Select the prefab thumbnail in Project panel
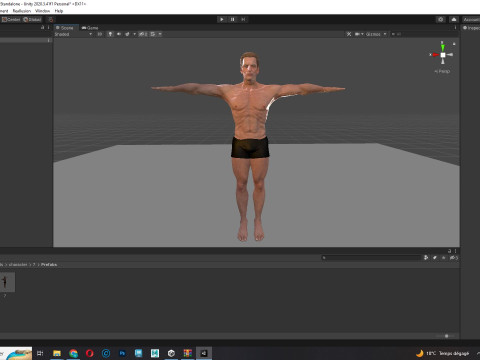The image size is (480, 360). (x=7, y=282)
